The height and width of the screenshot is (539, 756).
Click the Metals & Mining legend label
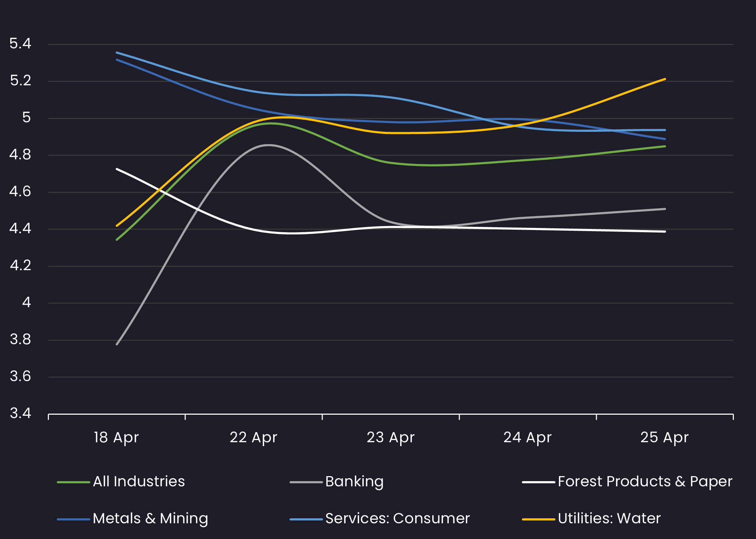click(x=150, y=519)
